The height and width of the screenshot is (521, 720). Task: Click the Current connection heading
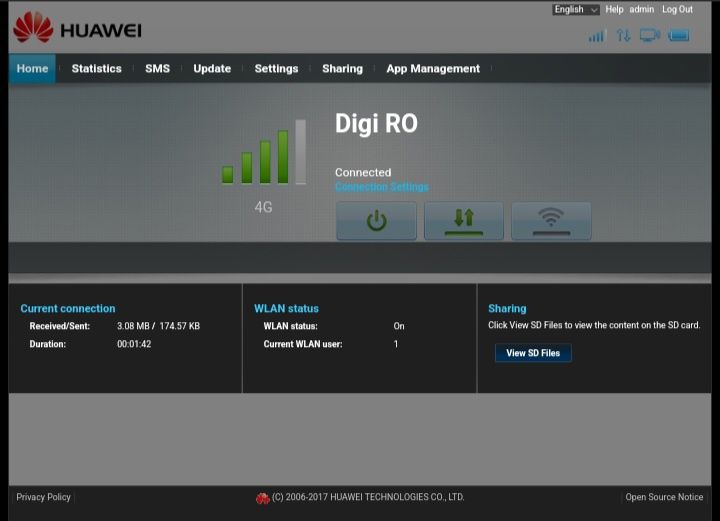click(x=68, y=308)
